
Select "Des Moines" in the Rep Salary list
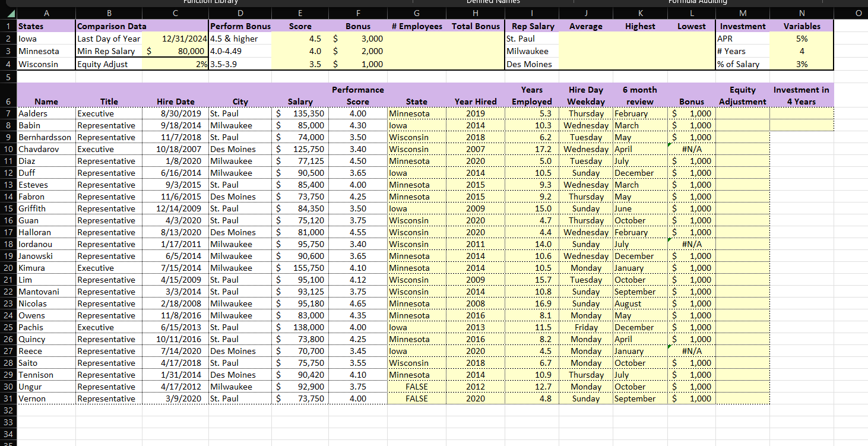pos(532,64)
